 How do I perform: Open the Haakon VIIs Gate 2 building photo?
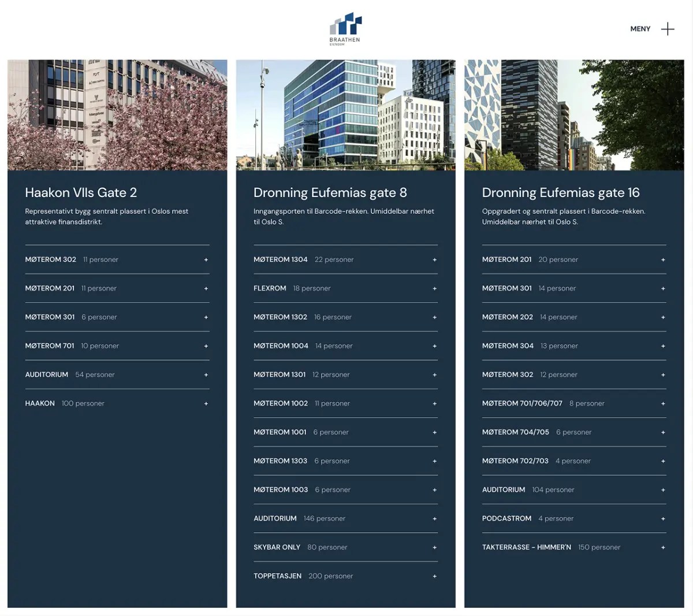[117, 115]
